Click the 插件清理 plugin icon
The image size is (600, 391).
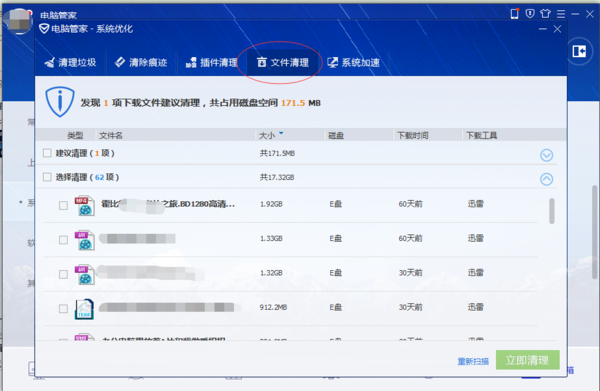click(x=191, y=62)
